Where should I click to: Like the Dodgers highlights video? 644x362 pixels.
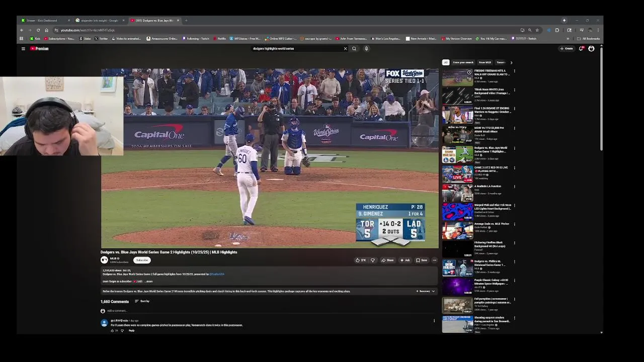360,260
